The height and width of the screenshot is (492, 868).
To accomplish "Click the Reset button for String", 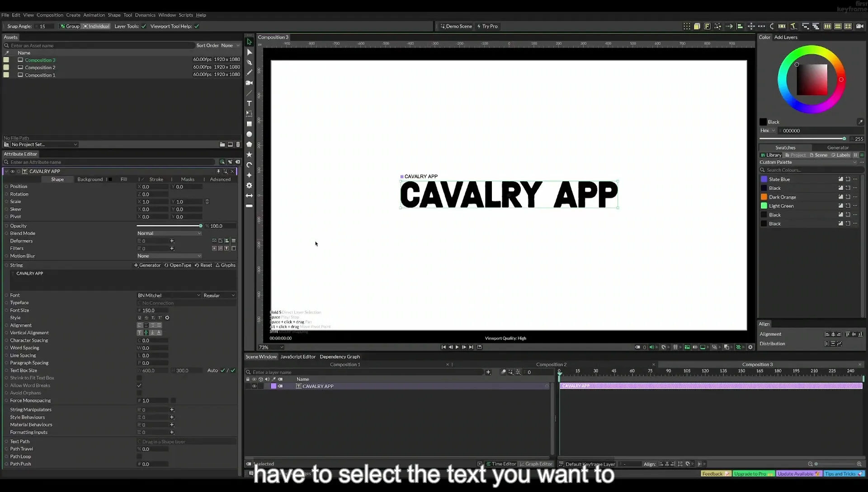I will [x=203, y=265].
